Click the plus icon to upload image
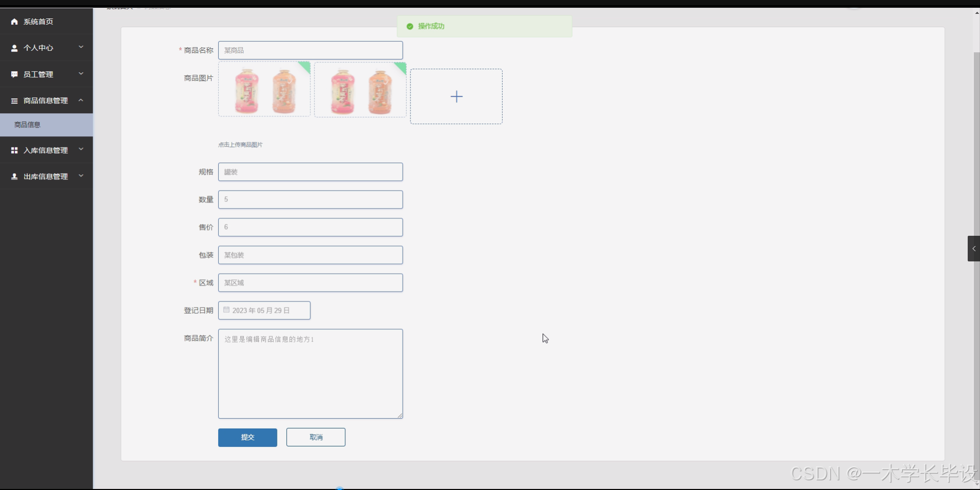This screenshot has width=980, height=490. coord(456,96)
